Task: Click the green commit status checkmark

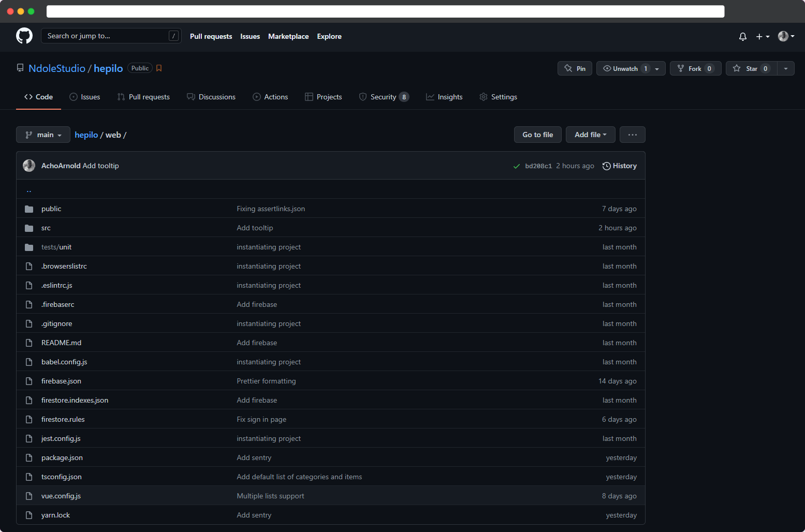Action: click(516, 166)
